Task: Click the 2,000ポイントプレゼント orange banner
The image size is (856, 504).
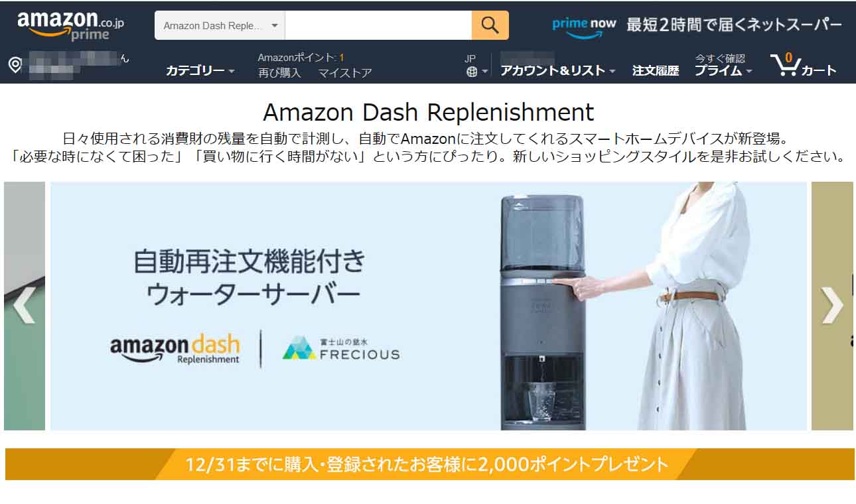Action: [429, 464]
